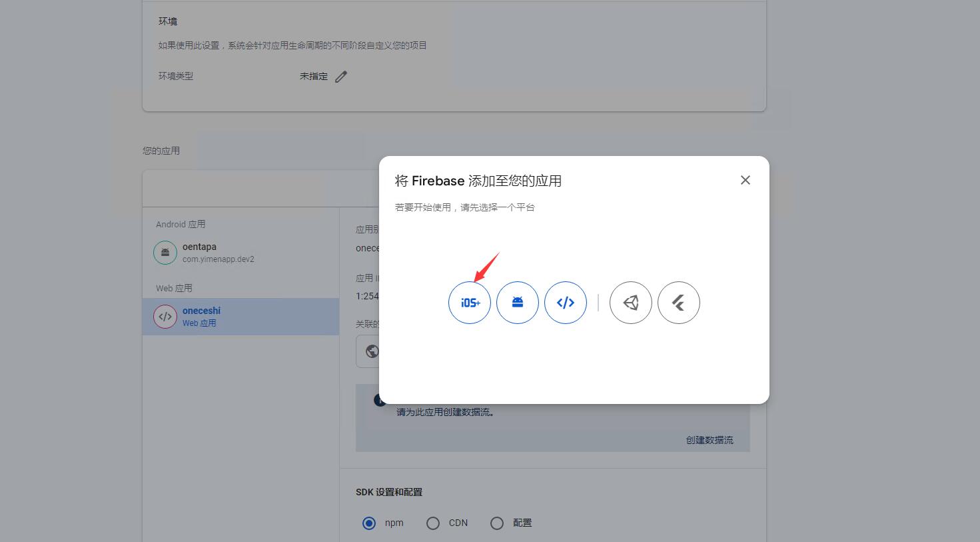Image resolution: width=980 pixels, height=542 pixels.
Task: Select the Web platform icon in dialog
Action: click(566, 303)
